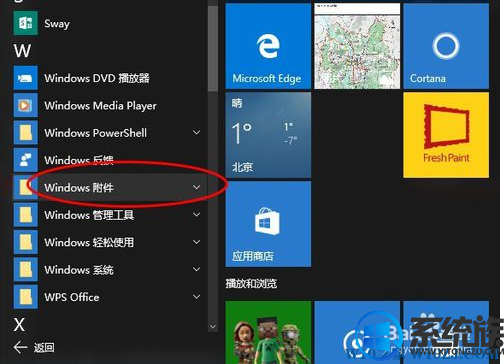Click the app list scrollbar thumb
The height and width of the screenshot is (364, 504).
(213, 48)
